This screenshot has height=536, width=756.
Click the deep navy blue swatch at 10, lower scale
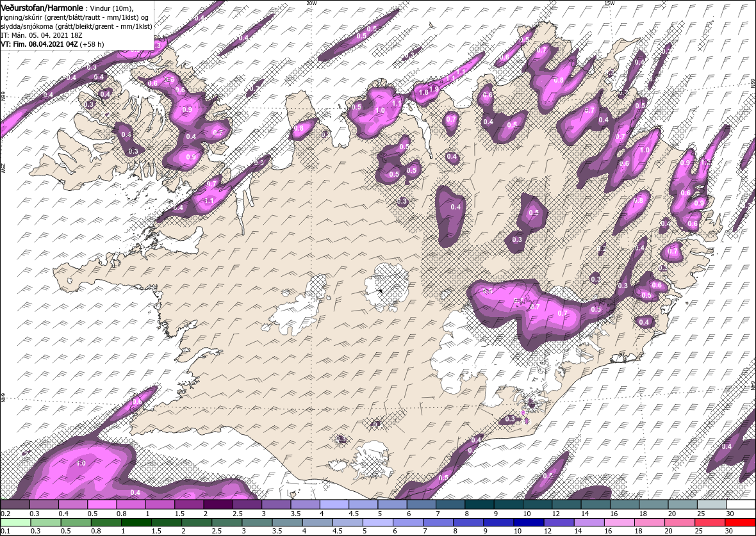(x=528, y=523)
